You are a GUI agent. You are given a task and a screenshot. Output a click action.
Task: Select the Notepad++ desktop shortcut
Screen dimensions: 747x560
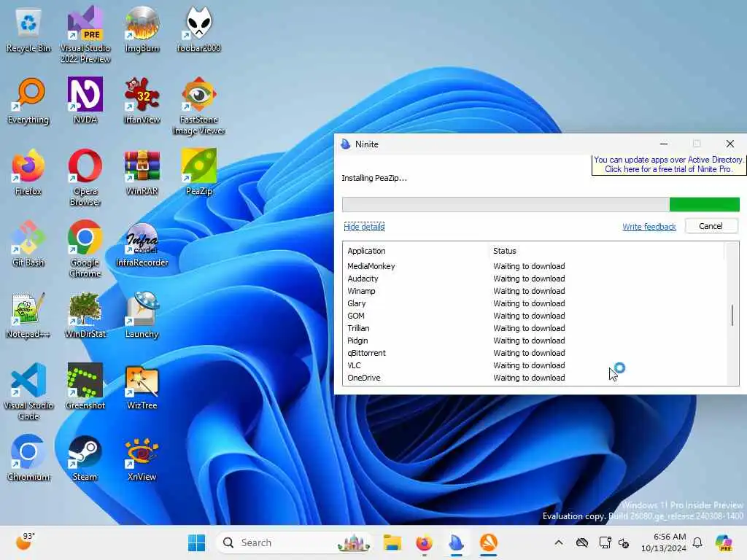28,315
